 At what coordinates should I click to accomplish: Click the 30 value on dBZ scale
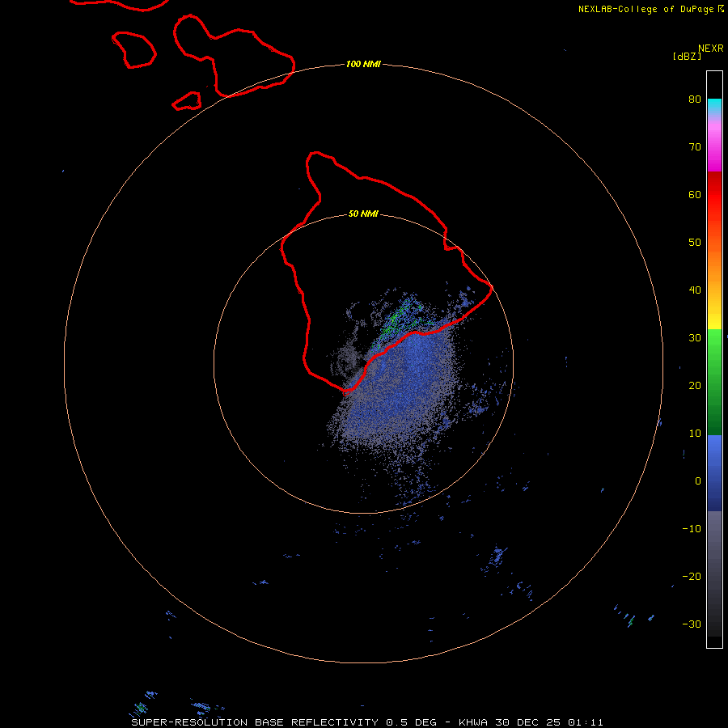(695, 338)
